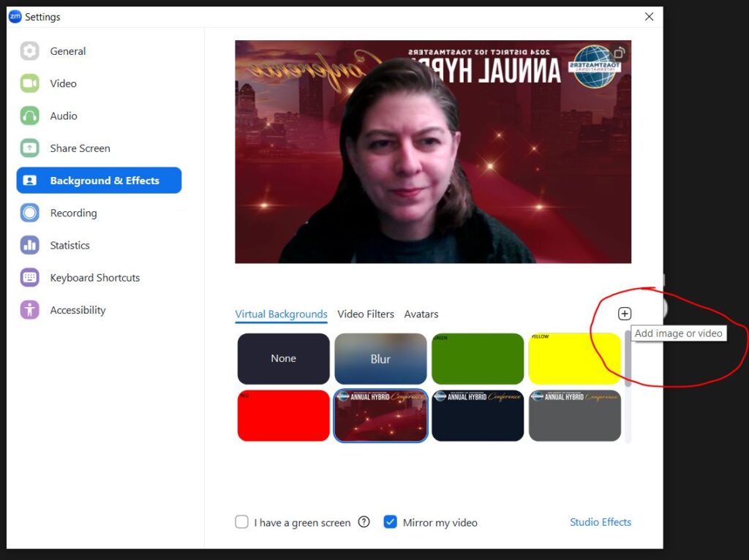Select the Keyboard Shortcuts icon

point(30,278)
